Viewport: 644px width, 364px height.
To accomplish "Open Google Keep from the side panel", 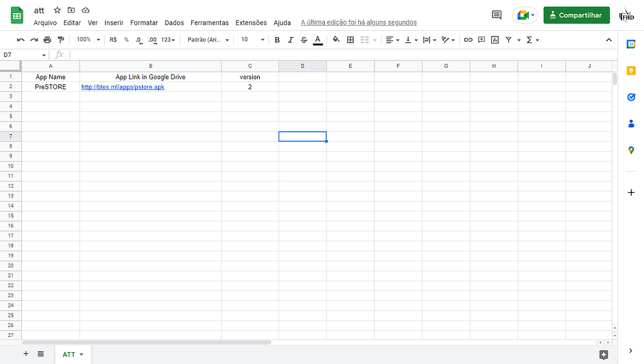I will [631, 71].
